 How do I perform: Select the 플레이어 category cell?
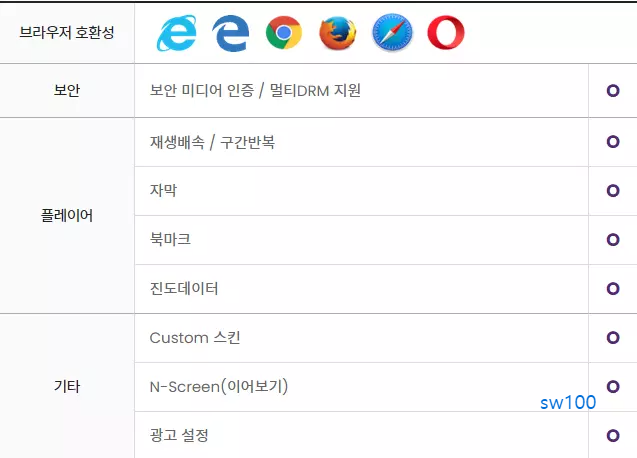tap(67, 215)
